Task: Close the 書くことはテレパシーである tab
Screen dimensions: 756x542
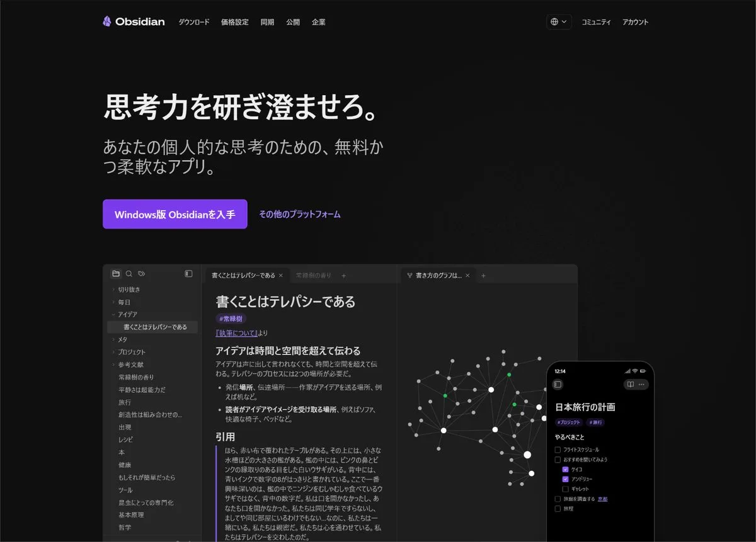Action: coord(281,276)
